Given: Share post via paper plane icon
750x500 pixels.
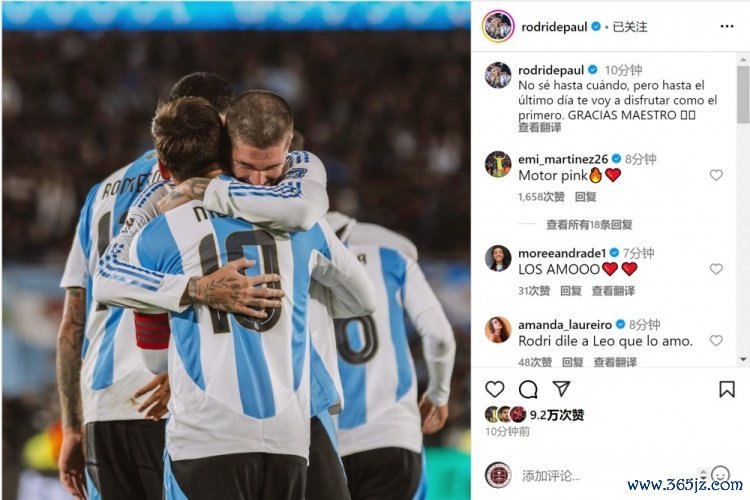Looking at the screenshot, I should 561,389.
